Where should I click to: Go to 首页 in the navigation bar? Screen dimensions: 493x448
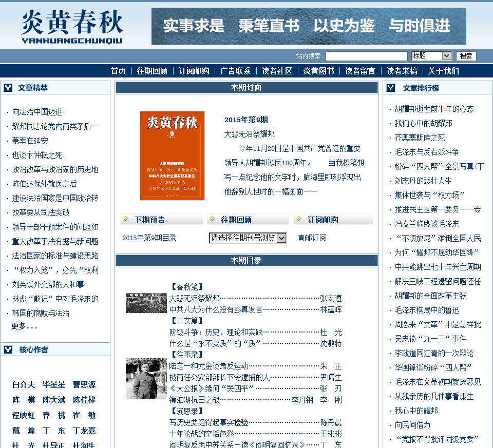pyautogui.click(x=118, y=71)
